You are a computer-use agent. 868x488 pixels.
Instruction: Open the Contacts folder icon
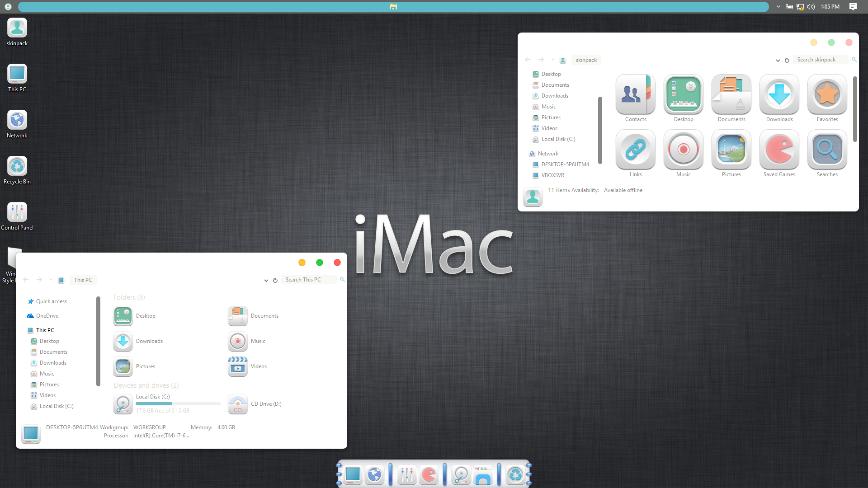tap(635, 95)
